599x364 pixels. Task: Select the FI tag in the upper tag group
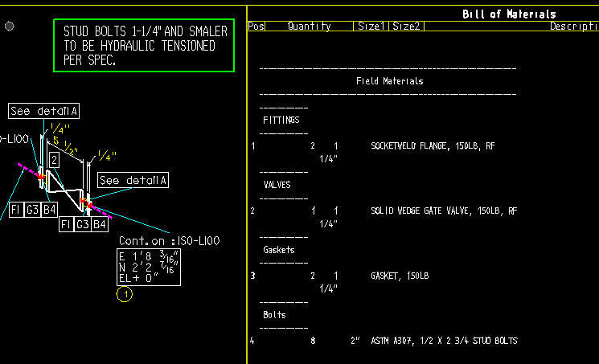click(16, 210)
